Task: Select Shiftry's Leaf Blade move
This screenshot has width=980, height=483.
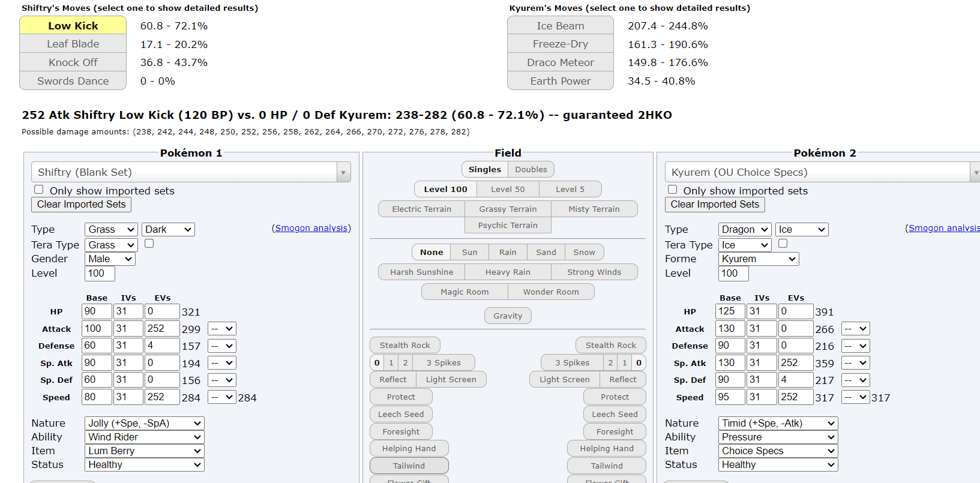Action: click(x=73, y=44)
